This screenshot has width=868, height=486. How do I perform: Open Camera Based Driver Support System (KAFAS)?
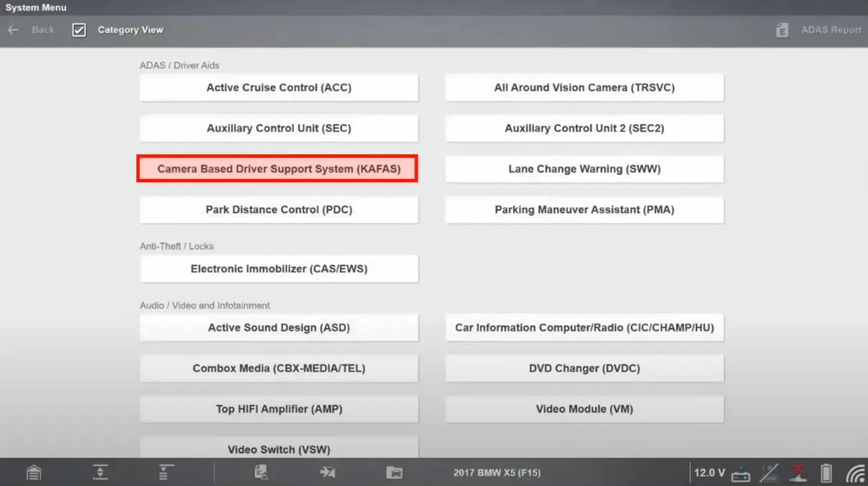pyautogui.click(x=278, y=169)
